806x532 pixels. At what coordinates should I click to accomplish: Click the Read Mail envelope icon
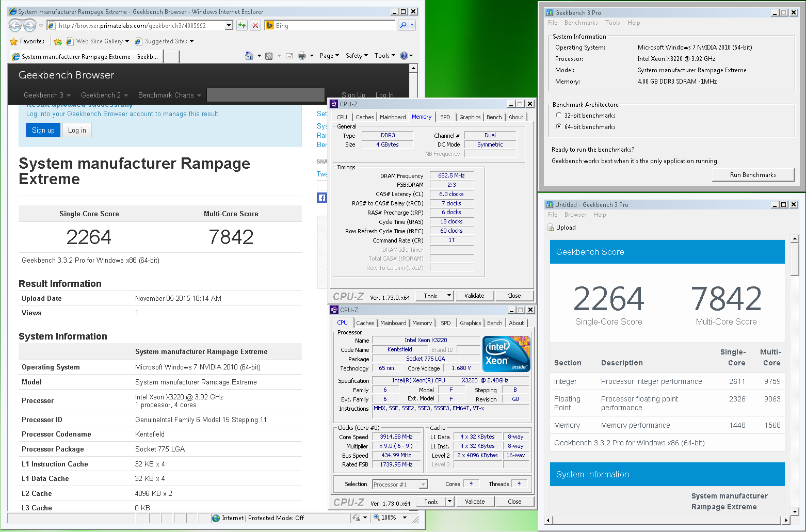coord(289,56)
